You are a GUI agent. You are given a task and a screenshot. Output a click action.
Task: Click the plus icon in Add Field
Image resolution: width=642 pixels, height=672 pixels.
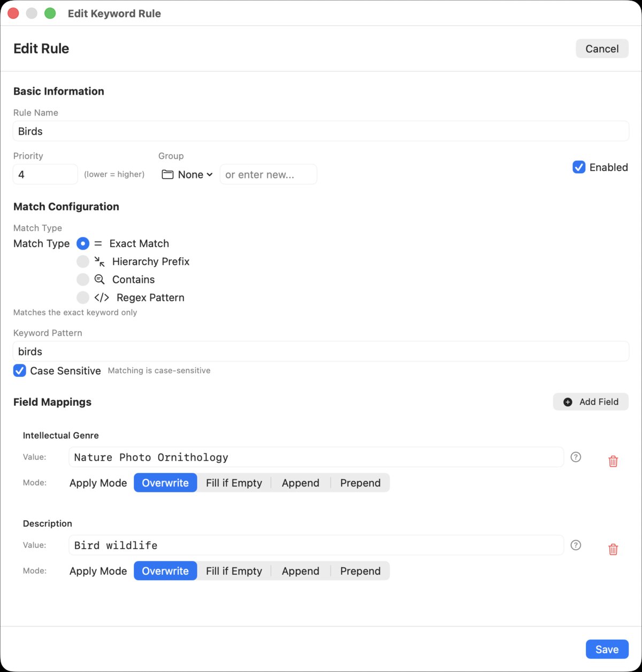[x=568, y=401]
